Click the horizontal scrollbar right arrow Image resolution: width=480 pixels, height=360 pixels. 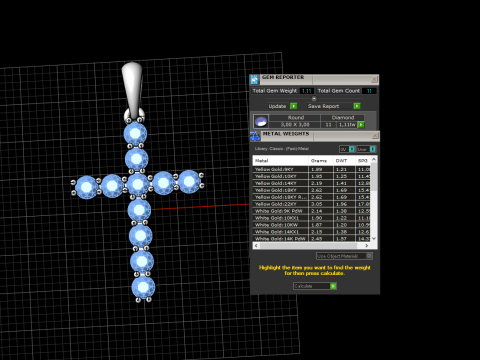367,246
